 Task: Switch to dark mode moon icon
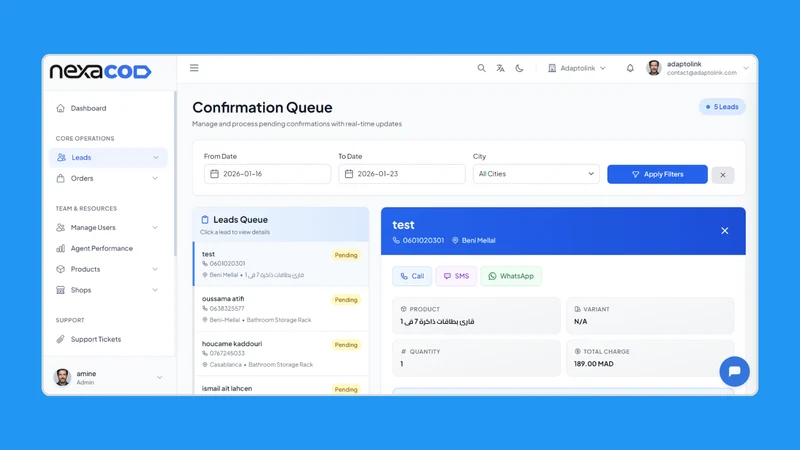[x=519, y=68]
